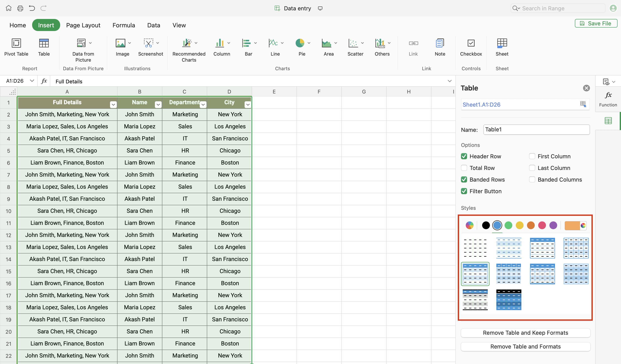
Task: Add a Checkbox control
Action: 471,43
